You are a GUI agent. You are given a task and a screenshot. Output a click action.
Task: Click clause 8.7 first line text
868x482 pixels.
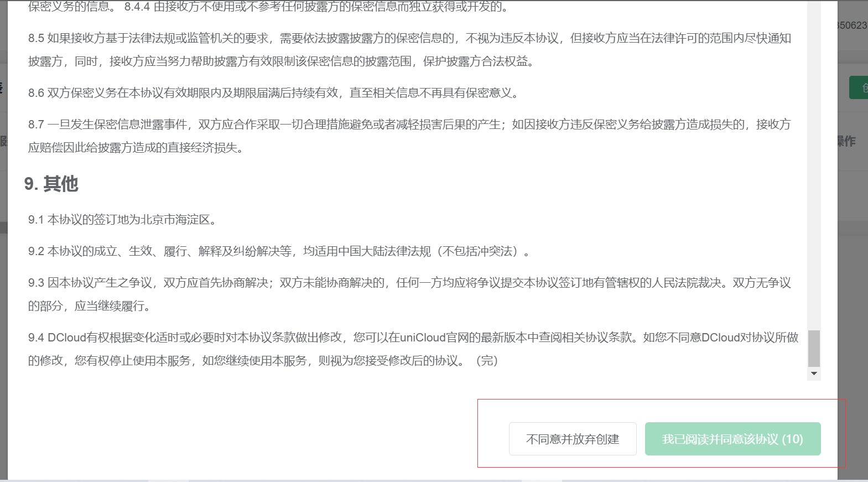(409, 125)
